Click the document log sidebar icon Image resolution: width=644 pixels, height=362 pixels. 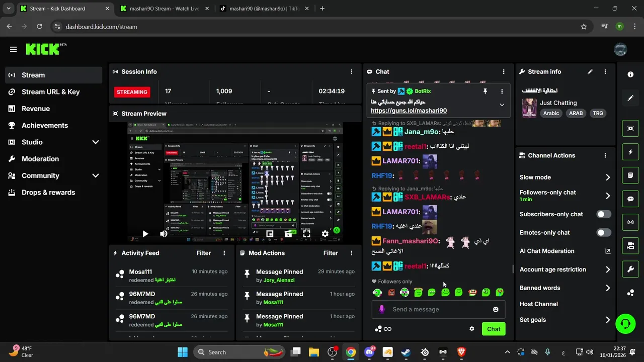pyautogui.click(x=630, y=175)
